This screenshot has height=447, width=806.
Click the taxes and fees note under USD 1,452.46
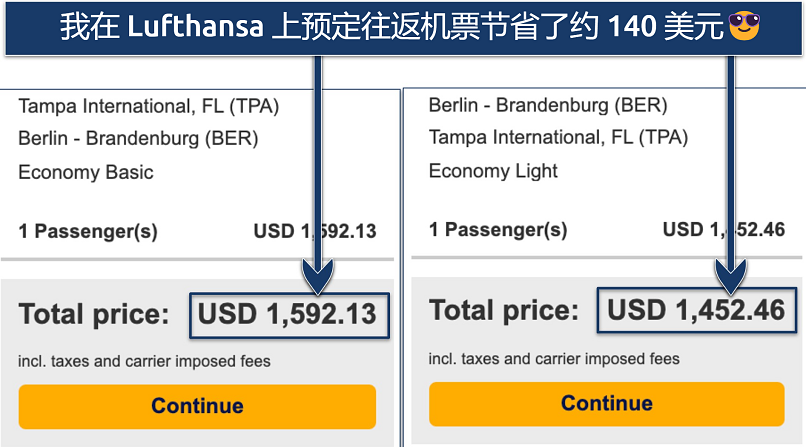554,358
